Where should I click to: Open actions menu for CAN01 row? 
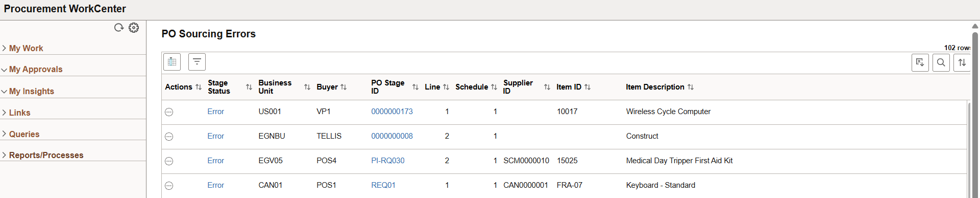point(169,186)
